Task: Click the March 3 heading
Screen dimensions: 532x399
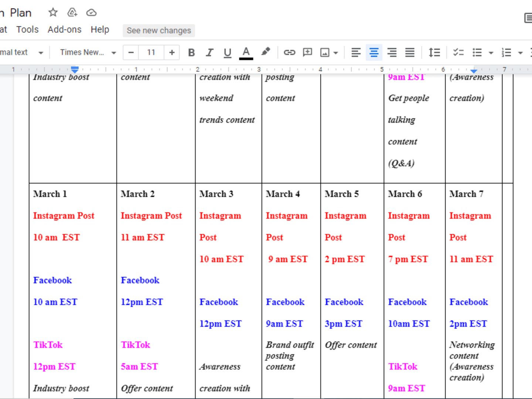Action: coord(216,194)
